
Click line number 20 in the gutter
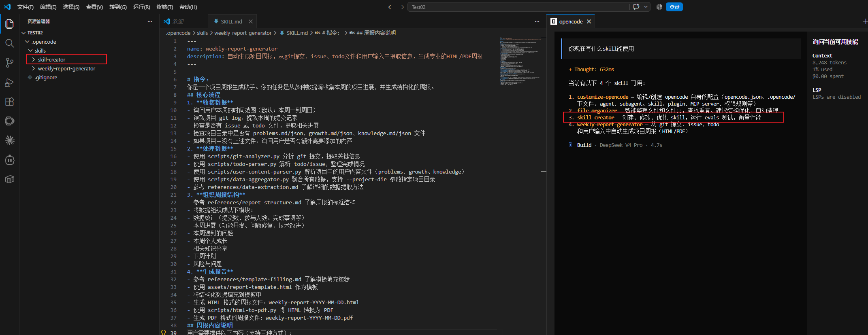point(173,187)
